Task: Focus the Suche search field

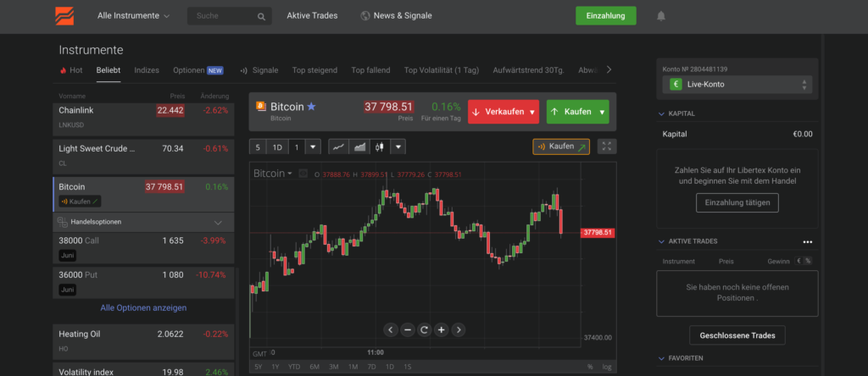Action: pos(229,16)
